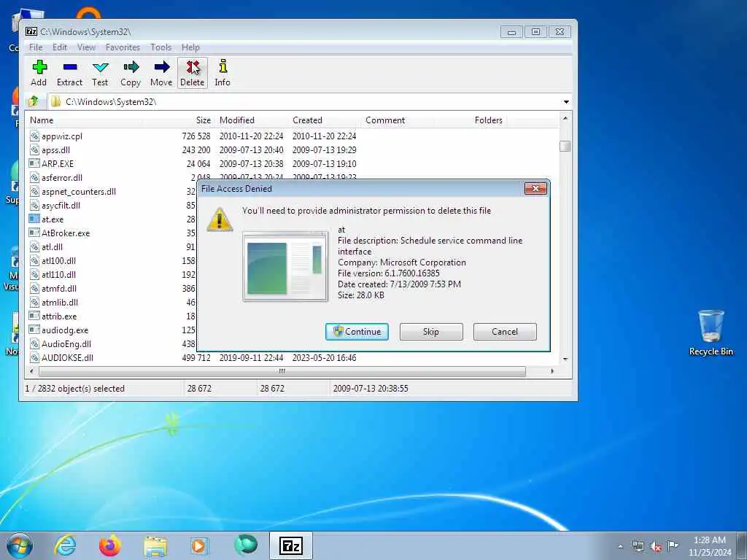Viewport: 747px width, 560px height.
Task: Open the Windows Start button
Action: [x=20, y=545]
